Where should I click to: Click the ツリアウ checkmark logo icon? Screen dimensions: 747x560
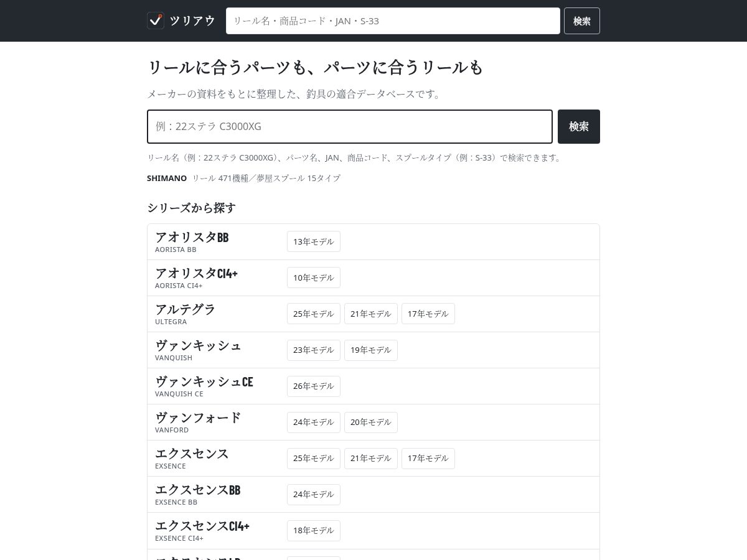156,21
